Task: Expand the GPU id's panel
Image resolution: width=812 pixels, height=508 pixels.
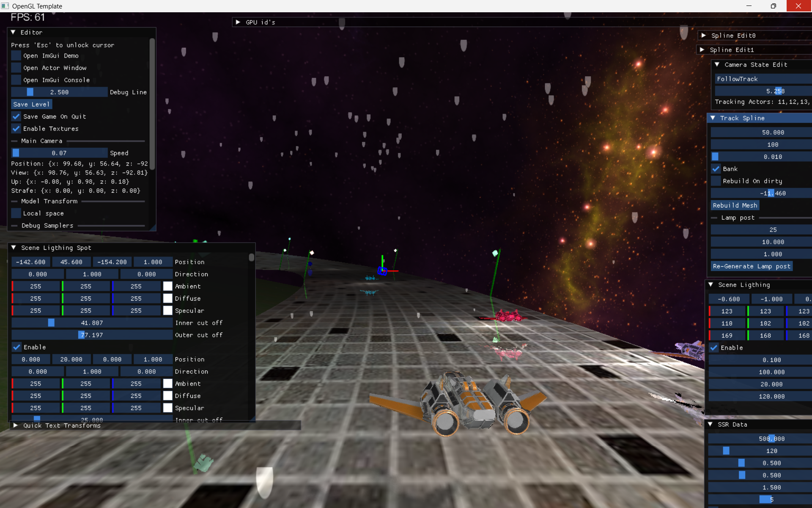Action: point(238,22)
